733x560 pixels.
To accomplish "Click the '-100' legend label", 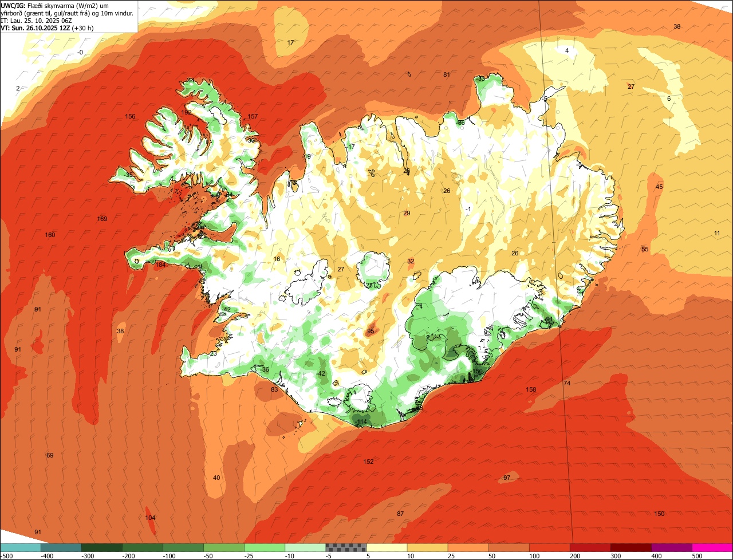I will click(x=169, y=556).
